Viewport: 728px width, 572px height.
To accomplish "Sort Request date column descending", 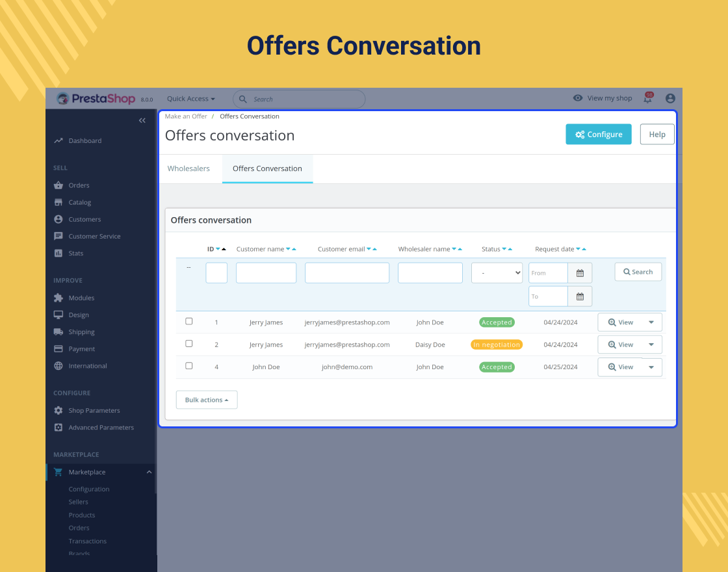I will [x=578, y=250].
